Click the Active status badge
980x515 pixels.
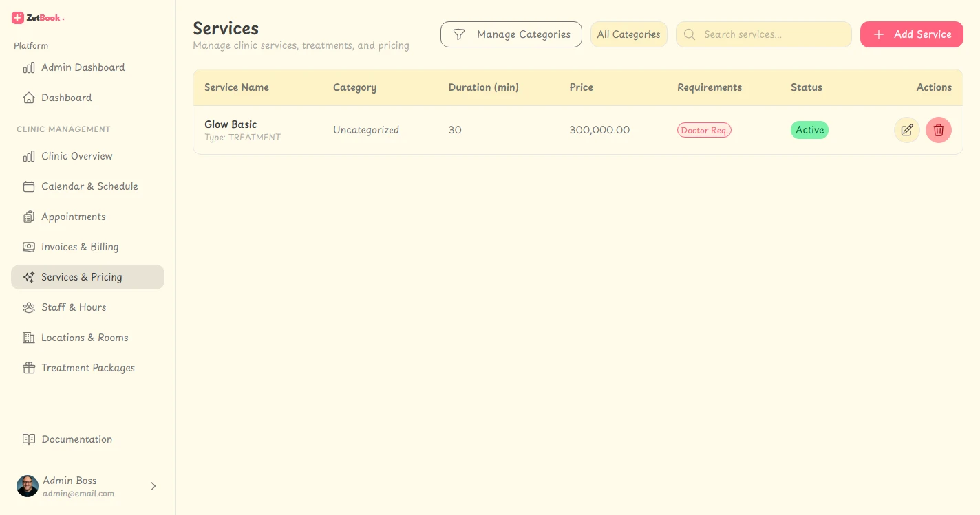(809, 130)
